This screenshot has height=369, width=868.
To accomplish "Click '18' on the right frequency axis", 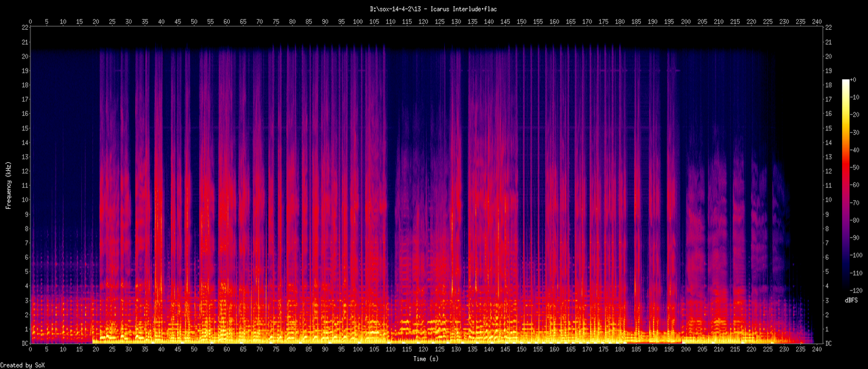I will click(x=830, y=85).
